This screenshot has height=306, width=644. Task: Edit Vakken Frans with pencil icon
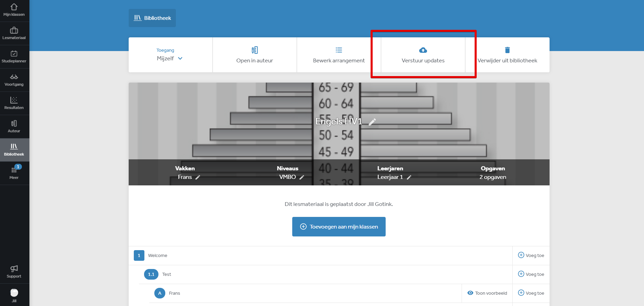pyautogui.click(x=198, y=177)
